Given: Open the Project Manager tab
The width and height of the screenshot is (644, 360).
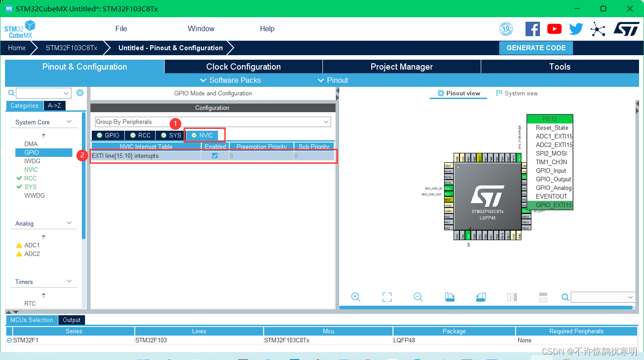Looking at the screenshot, I should [401, 66].
